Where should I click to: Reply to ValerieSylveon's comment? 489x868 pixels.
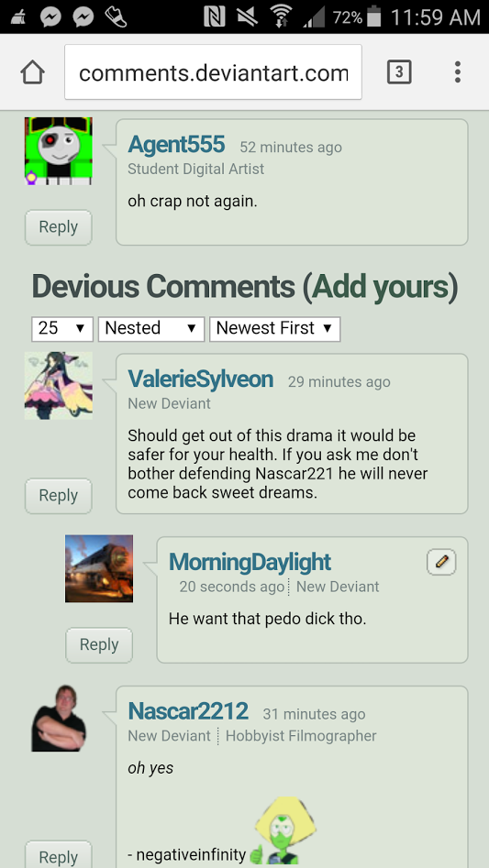click(x=58, y=496)
